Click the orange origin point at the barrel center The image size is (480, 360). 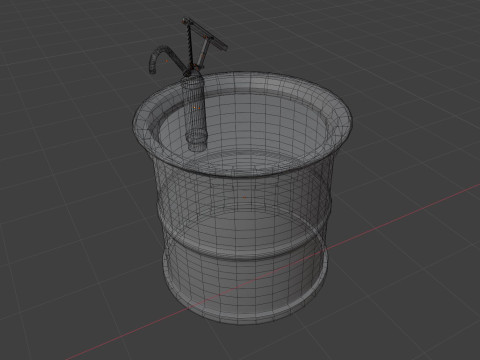tap(244, 197)
